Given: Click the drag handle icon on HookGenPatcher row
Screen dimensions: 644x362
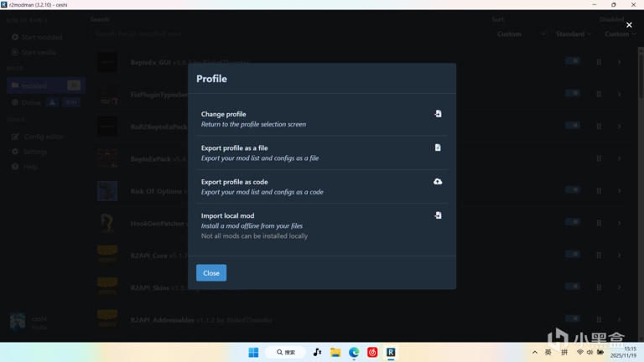Looking at the screenshot, I should tap(599, 223).
